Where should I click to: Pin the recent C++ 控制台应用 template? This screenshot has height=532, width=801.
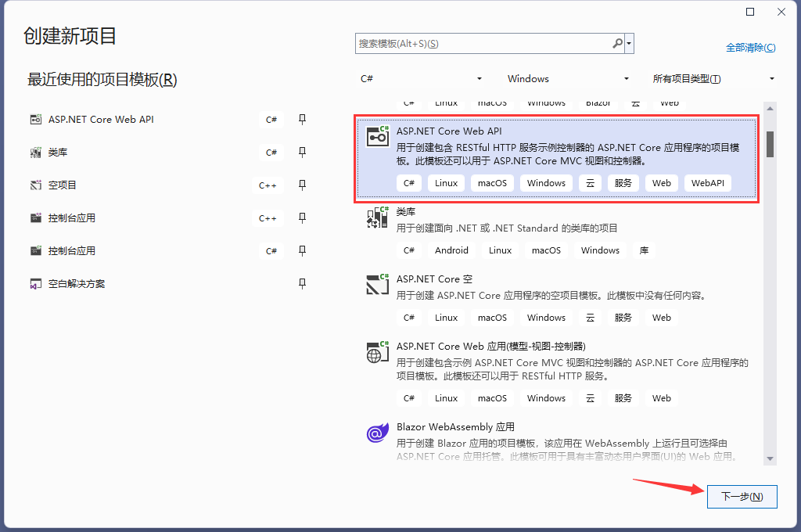(x=303, y=218)
